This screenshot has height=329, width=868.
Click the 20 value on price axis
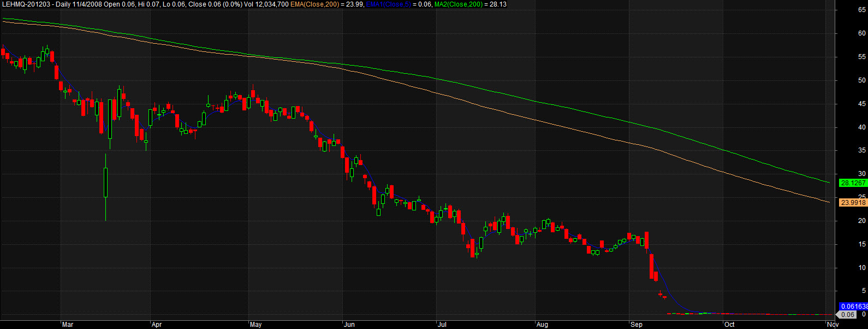point(862,221)
